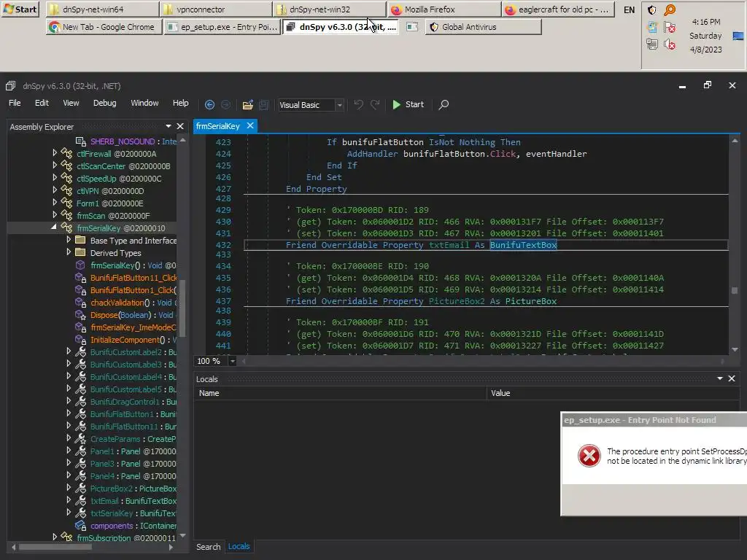Expand the frmScan tree node
This screenshot has width=747, height=560.
point(55,214)
